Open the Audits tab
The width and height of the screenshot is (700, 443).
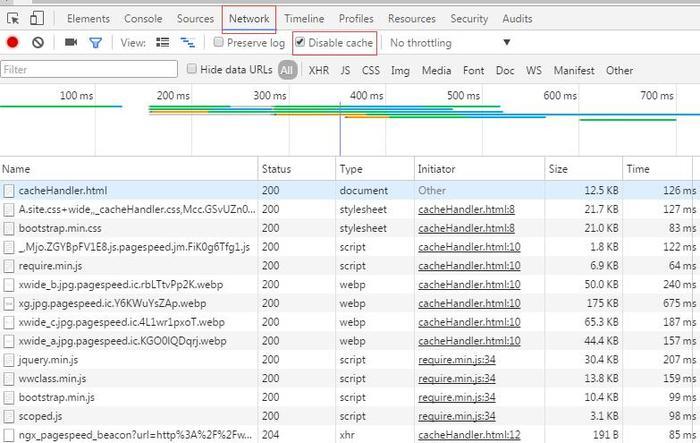click(x=517, y=19)
